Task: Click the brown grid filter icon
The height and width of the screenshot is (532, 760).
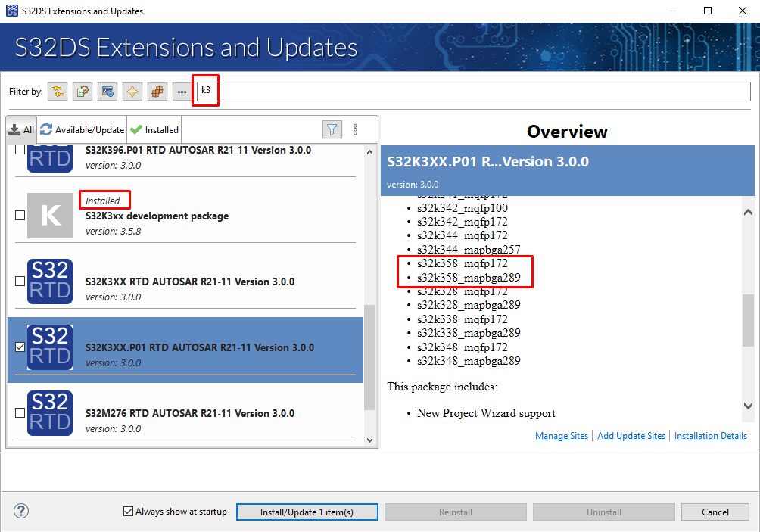Action: coord(157,92)
